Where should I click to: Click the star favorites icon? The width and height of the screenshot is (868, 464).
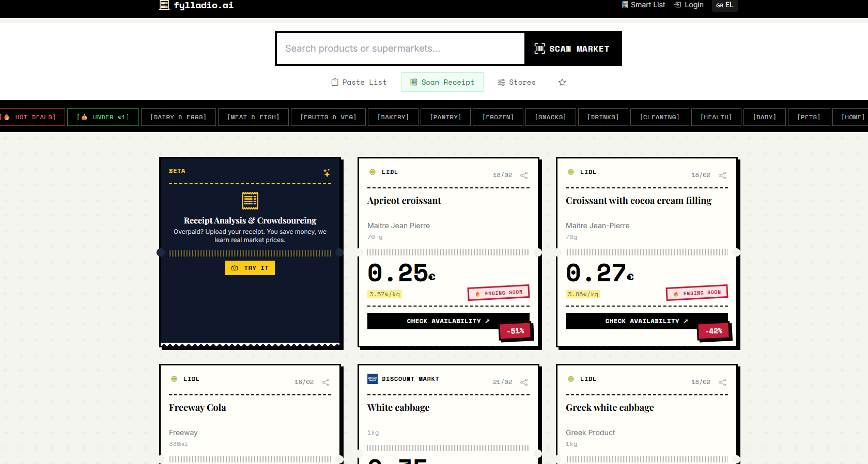(562, 82)
